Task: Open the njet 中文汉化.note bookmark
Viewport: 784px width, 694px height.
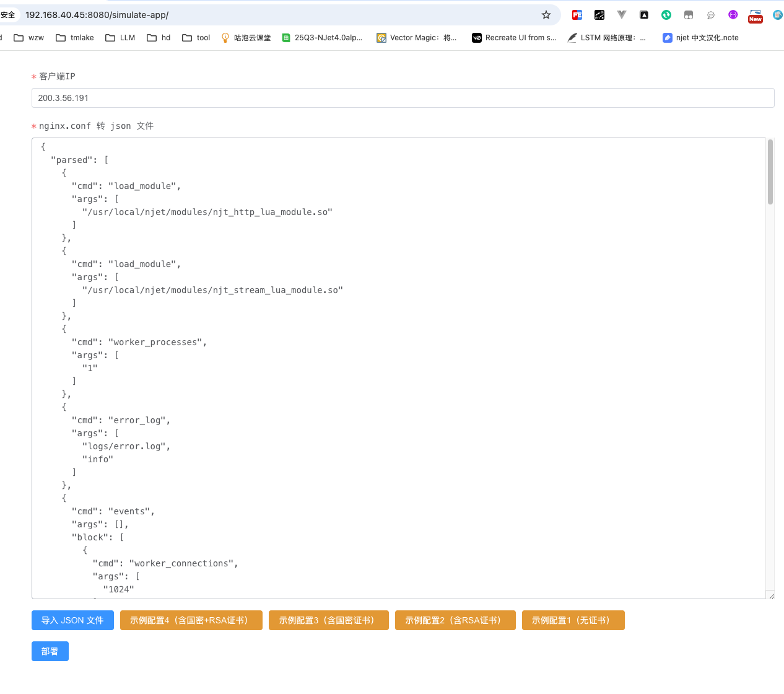Action: click(x=700, y=38)
